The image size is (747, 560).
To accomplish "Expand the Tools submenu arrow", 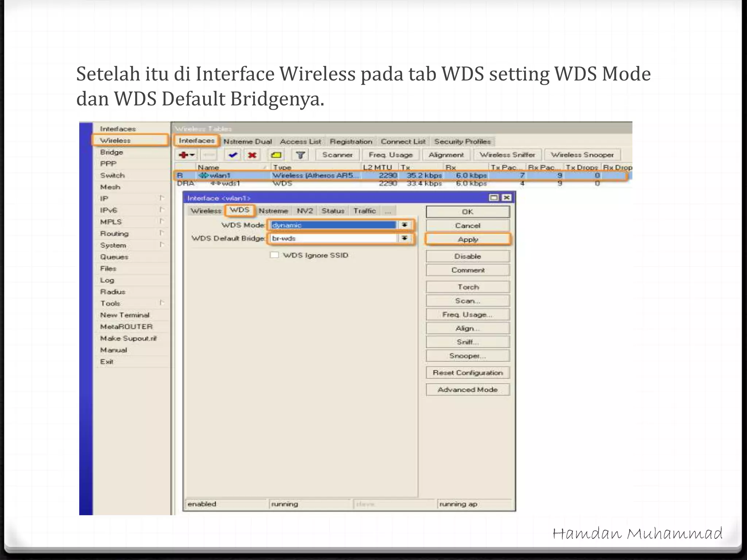I will (x=162, y=303).
